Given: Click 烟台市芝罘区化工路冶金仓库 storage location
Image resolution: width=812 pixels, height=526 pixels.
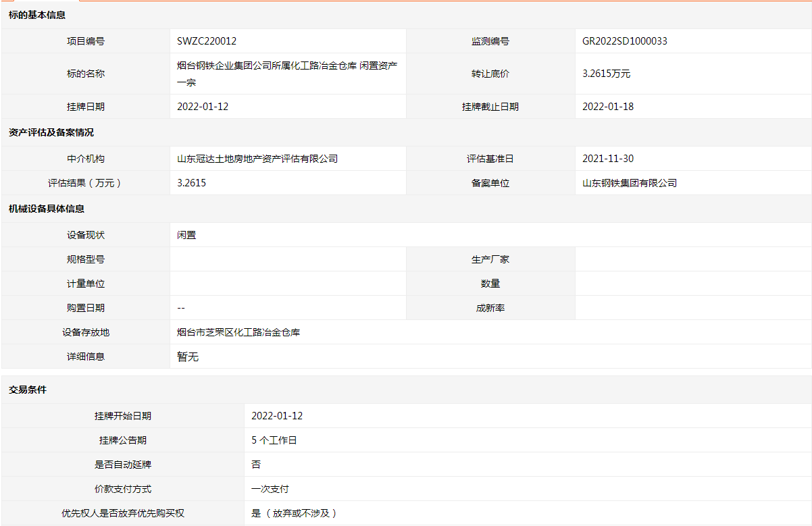Looking at the screenshot, I should (x=238, y=332).
